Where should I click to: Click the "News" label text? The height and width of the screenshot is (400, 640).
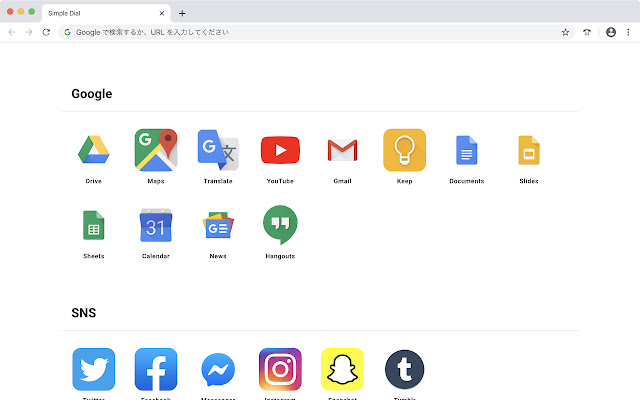(x=218, y=256)
